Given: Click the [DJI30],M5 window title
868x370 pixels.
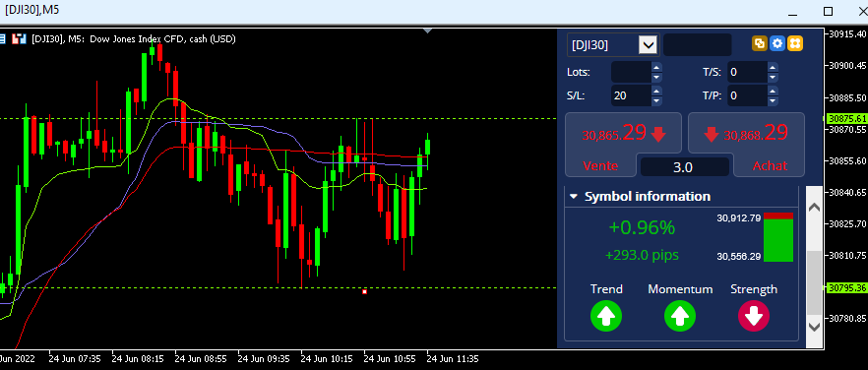Looking at the screenshot, I should pos(32,11).
